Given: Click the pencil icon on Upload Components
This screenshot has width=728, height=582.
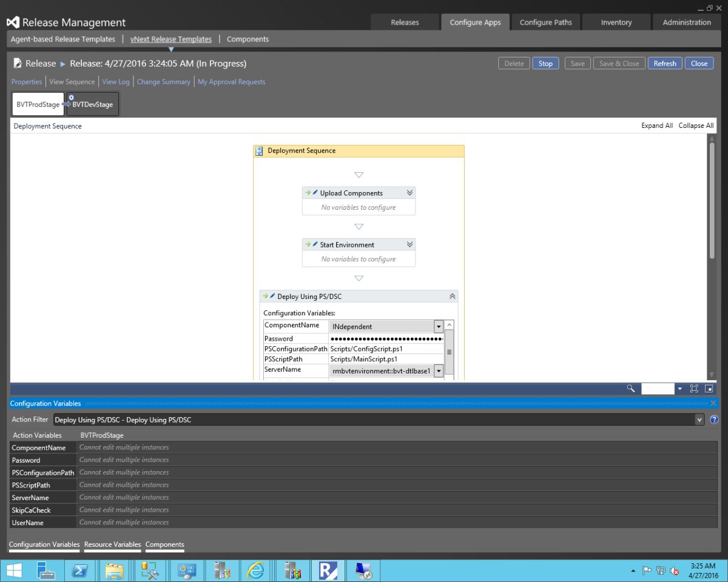Looking at the screenshot, I should pos(315,193).
